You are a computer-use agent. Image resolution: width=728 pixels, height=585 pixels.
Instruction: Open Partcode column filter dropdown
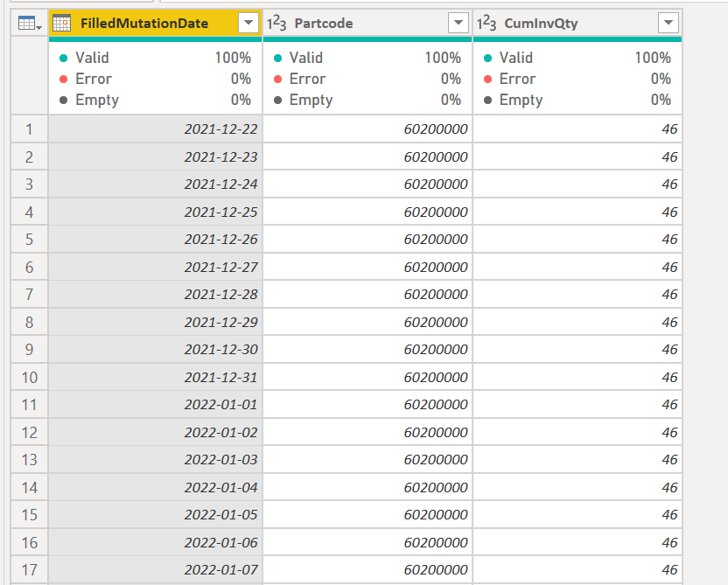point(458,23)
